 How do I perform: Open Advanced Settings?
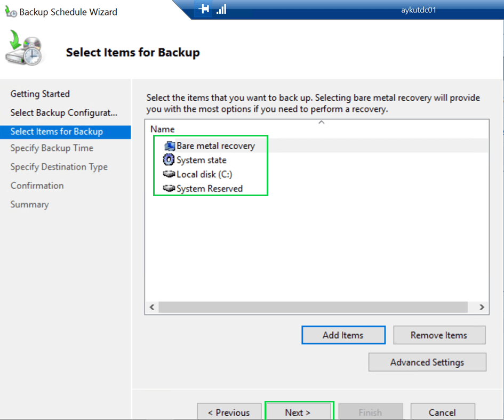click(x=427, y=362)
